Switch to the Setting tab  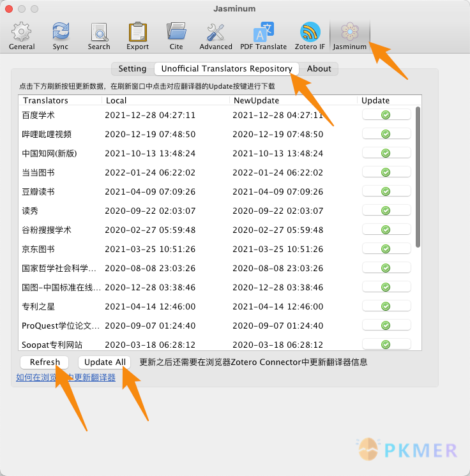click(132, 69)
